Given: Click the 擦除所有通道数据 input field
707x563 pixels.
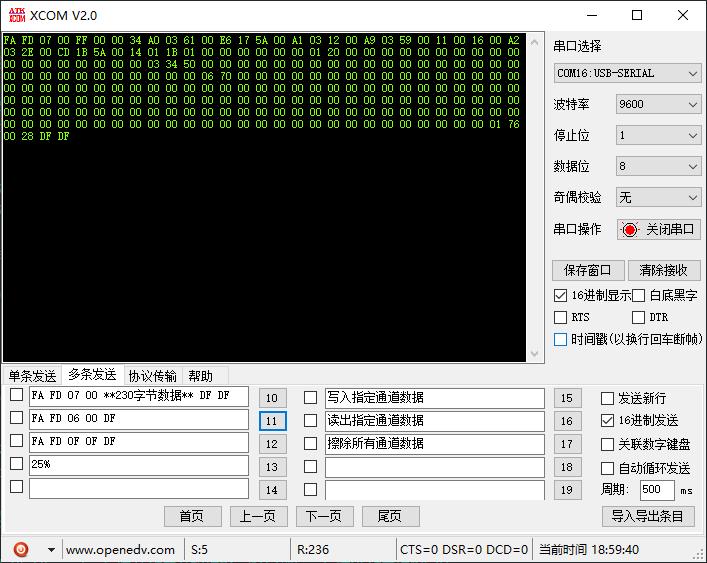Looking at the screenshot, I should 435,444.
